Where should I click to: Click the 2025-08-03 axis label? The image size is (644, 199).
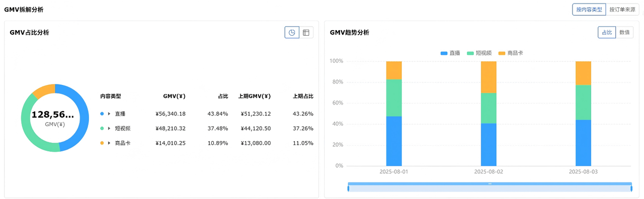[x=583, y=172]
